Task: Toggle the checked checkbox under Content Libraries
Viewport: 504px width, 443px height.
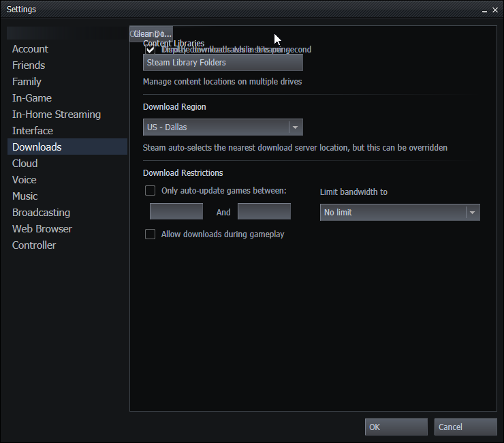Action: click(x=150, y=50)
